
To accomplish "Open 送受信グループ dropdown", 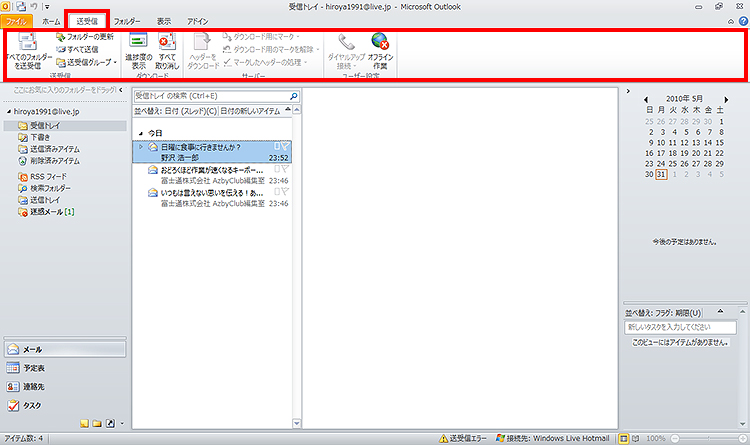I will click(87, 62).
